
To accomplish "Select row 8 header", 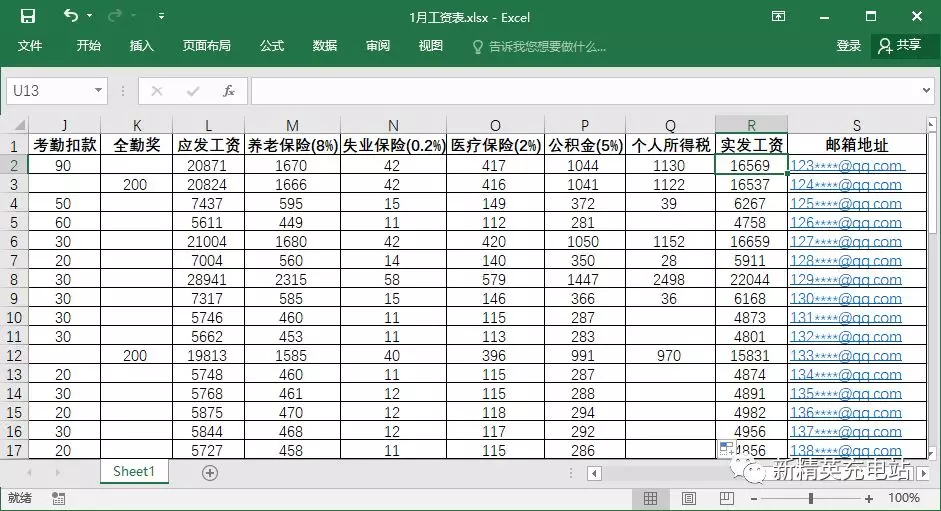I will (14, 279).
